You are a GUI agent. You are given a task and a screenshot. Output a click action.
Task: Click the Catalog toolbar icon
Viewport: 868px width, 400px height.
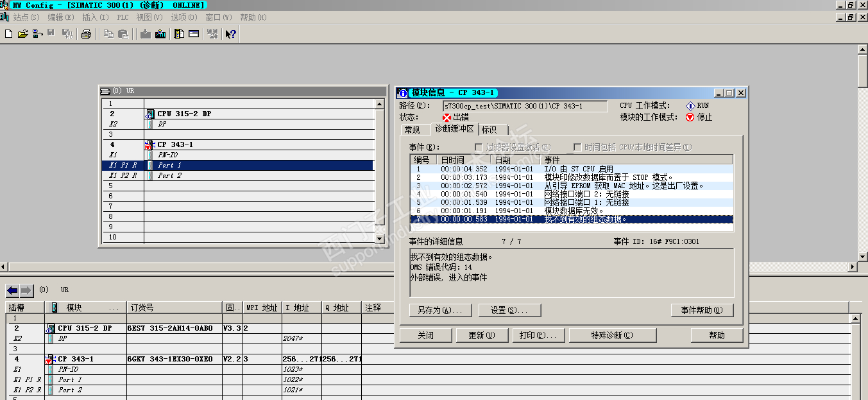pyautogui.click(x=179, y=34)
